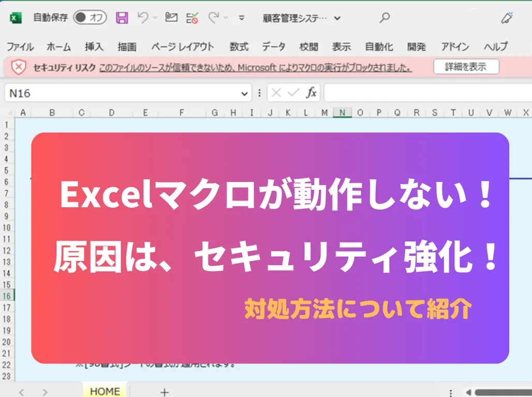Click the macro blocked warning message link
The image size is (532, 397).
coord(256,68)
